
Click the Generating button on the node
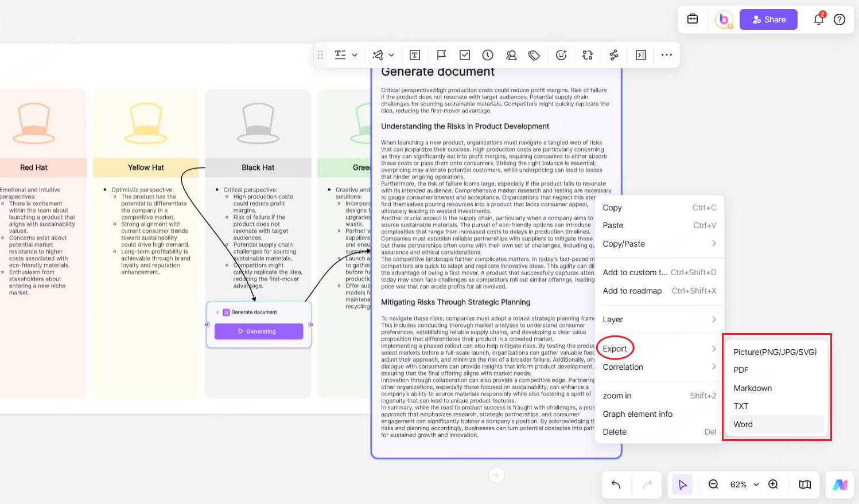pos(259,331)
